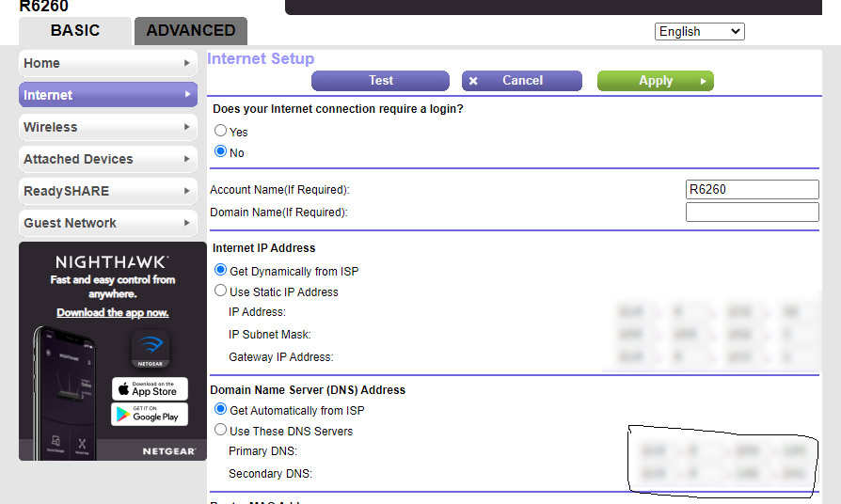Click the phone image in Nighthawk ad

point(64,391)
